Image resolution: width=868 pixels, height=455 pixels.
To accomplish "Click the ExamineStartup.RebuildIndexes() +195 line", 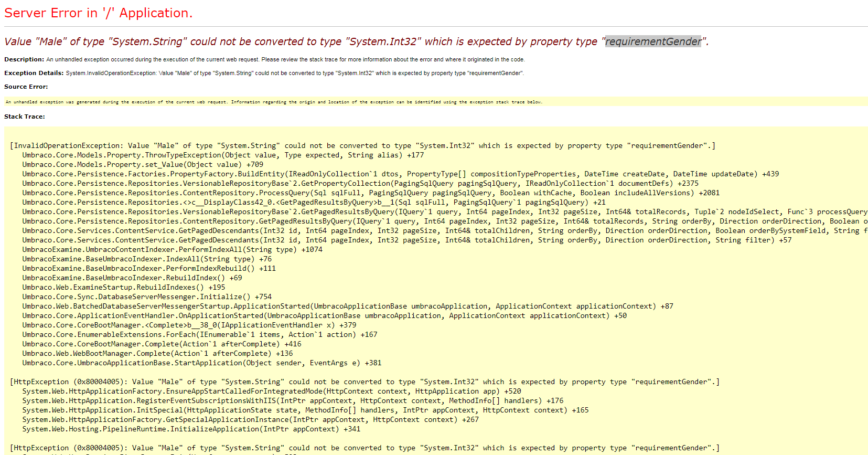I will (x=124, y=288).
